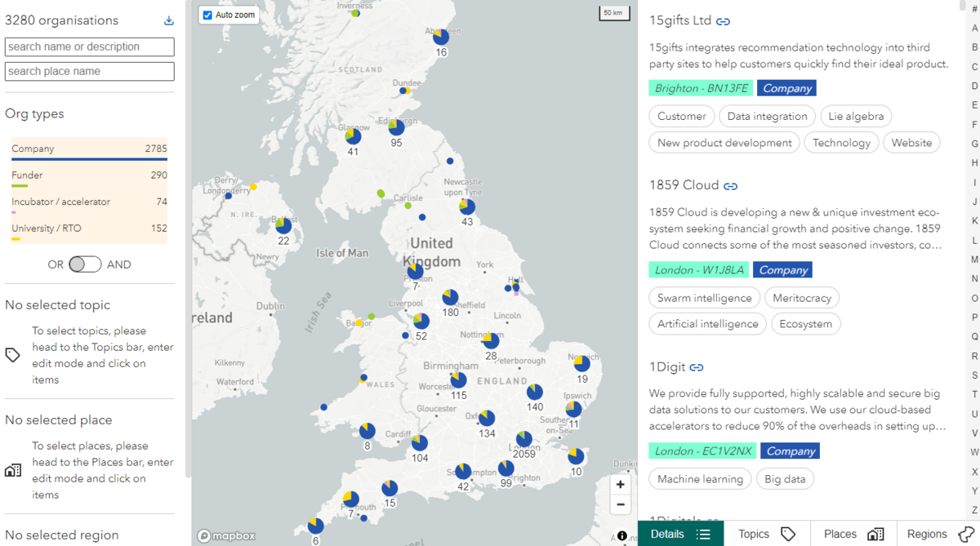Open the 15gifts Ltd organisation title
The width and height of the screenshot is (980, 546).
click(x=680, y=20)
